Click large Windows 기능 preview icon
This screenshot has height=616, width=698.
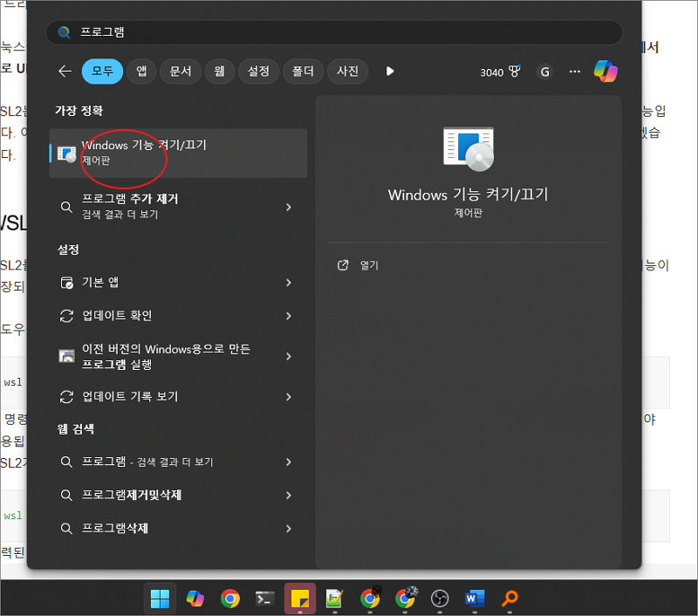(x=469, y=149)
